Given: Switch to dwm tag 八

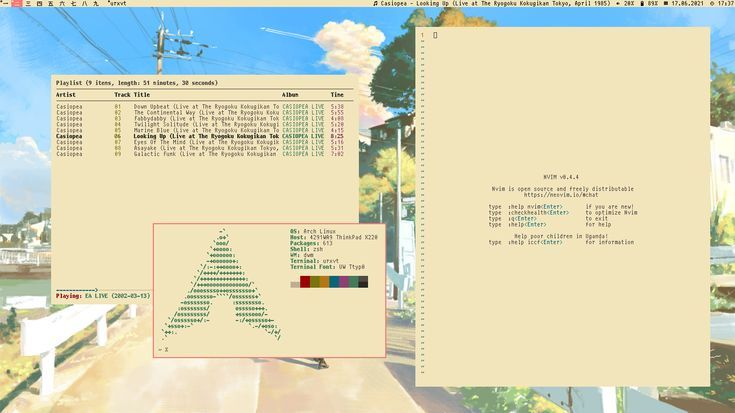Looking at the screenshot, I should tap(84, 3).
